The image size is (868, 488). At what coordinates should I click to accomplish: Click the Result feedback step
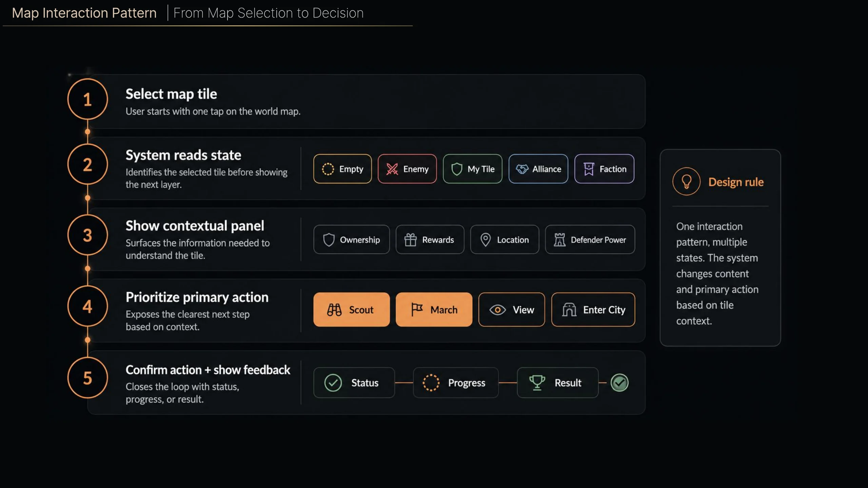(557, 383)
